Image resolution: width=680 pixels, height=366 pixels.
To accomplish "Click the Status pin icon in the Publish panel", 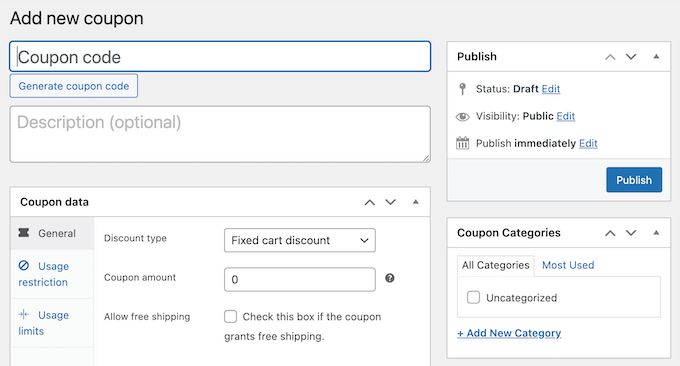I will 462,89.
